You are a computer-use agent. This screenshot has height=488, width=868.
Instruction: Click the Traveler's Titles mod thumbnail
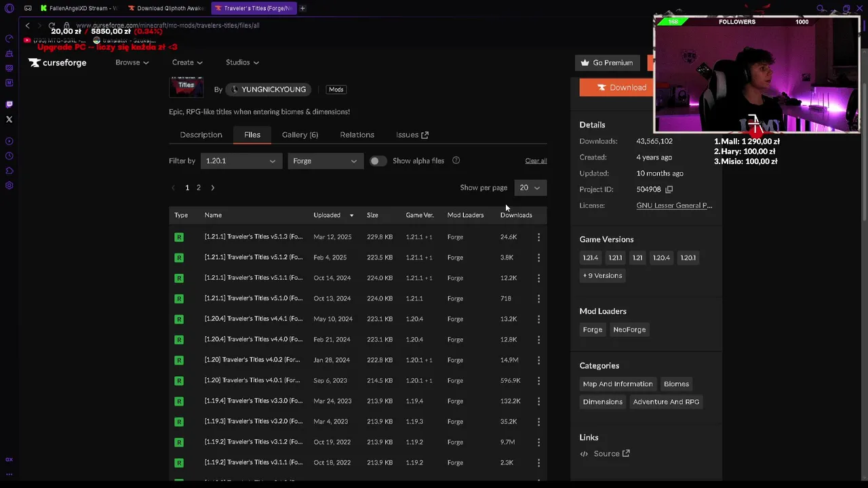186,87
